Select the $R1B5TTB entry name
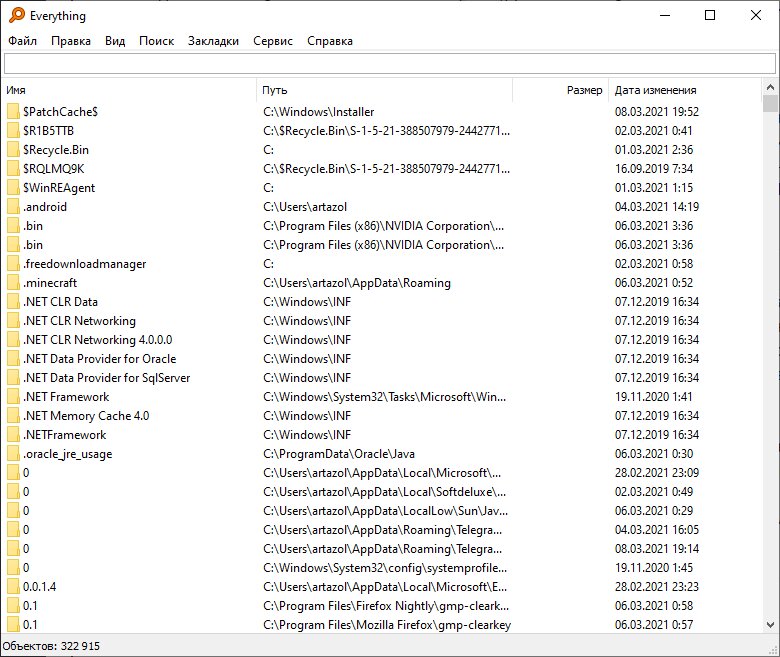Image resolution: width=780 pixels, height=657 pixels. pos(48,130)
